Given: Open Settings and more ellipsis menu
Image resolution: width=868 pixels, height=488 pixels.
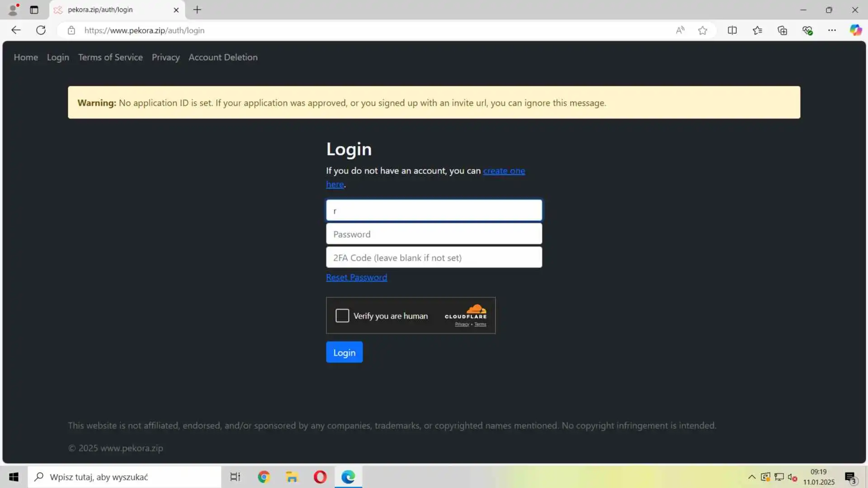Looking at the screenshot, I should click(x=832, y=30).
